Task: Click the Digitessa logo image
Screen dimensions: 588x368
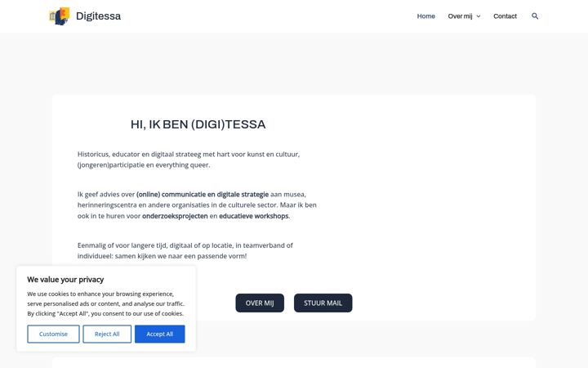Action: point(60,16)
